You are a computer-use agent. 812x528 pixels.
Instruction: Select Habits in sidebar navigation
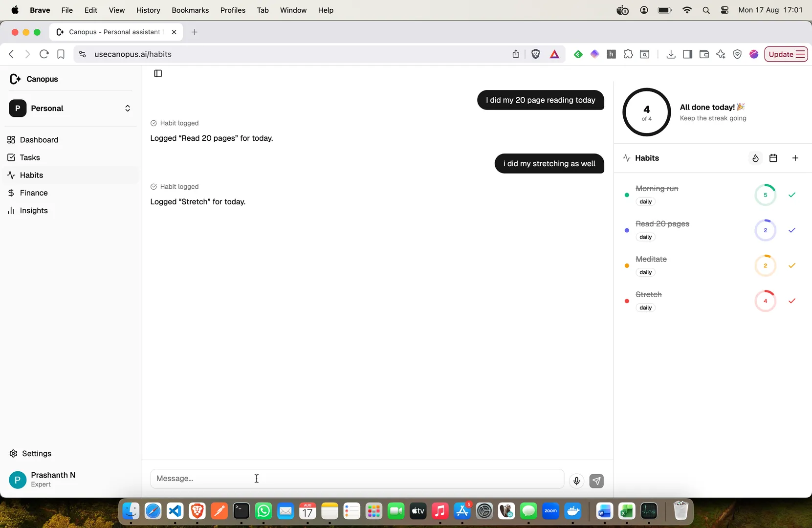[x=70, y=175]
